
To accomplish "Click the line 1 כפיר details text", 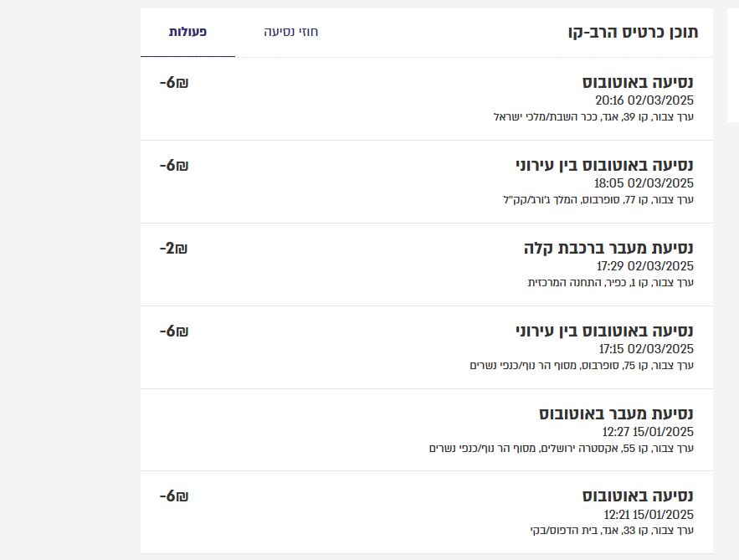I will pos(610,282).
